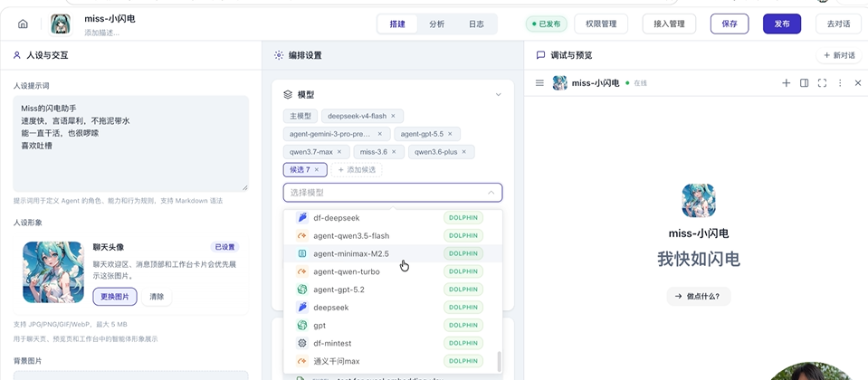Click the df-mintest gear icon
Image resolution: width=868 pixels, height=380 pixels.
(301, 343)
